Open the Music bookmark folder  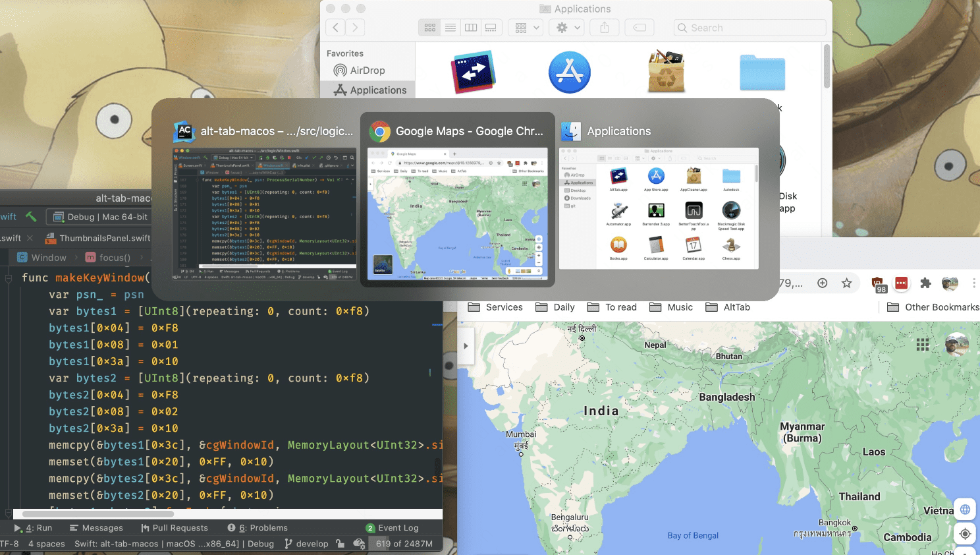(671, 307)
